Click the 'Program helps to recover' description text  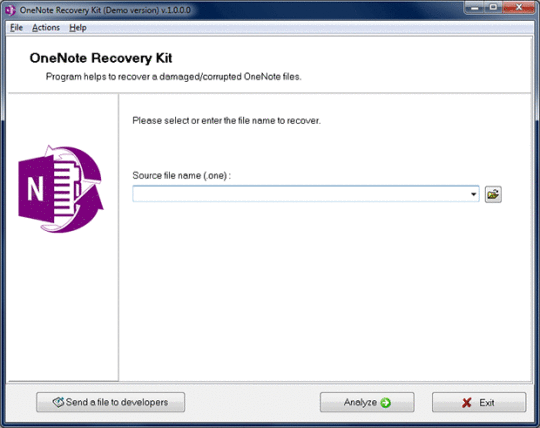point(174,76)
